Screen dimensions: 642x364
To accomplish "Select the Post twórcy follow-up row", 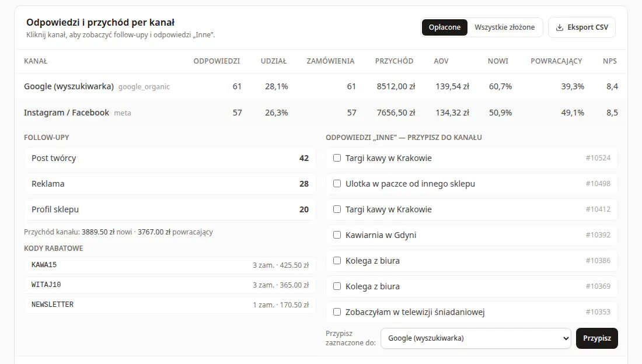I will [170, 158].
